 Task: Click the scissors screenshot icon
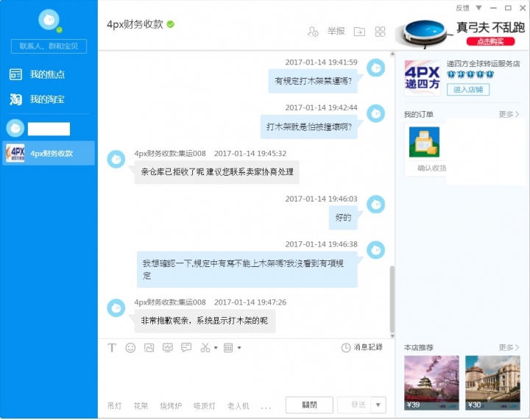(x=205, y=348)
